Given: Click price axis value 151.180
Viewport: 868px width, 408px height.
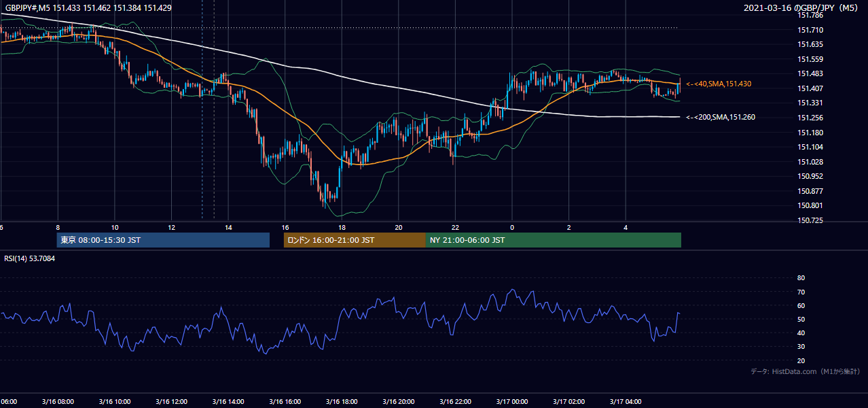Looking at the screenshot, I should click(x=810, y=133).
